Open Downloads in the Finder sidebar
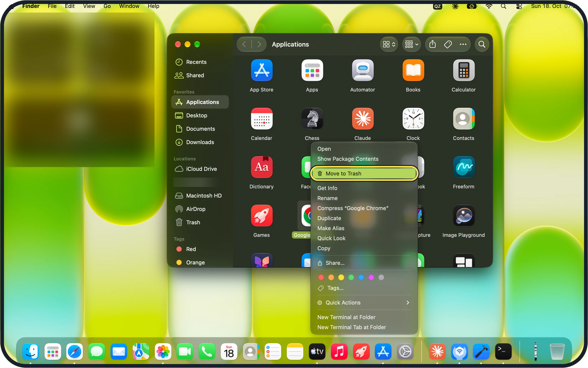588x368 pixels. click(x=200, y=142)
